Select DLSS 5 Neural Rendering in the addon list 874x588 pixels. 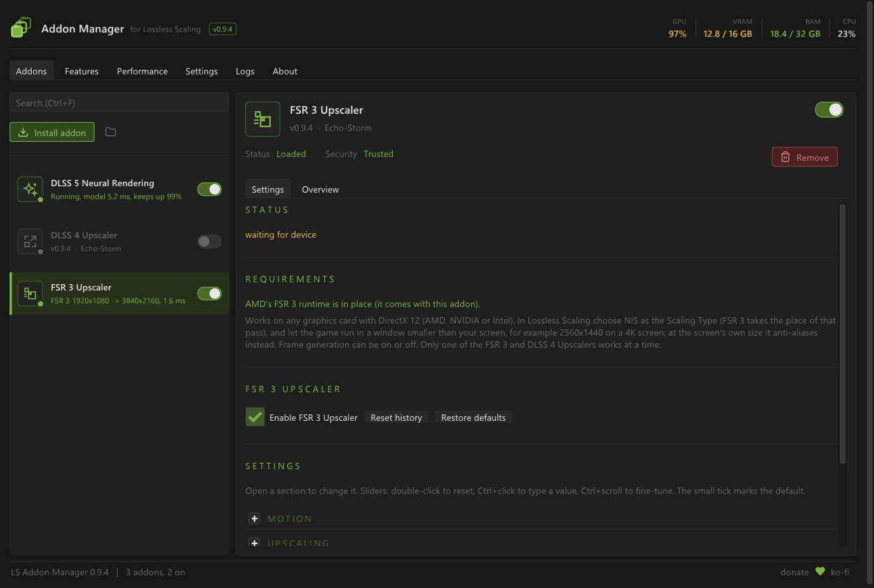click(x=119, y=189)
